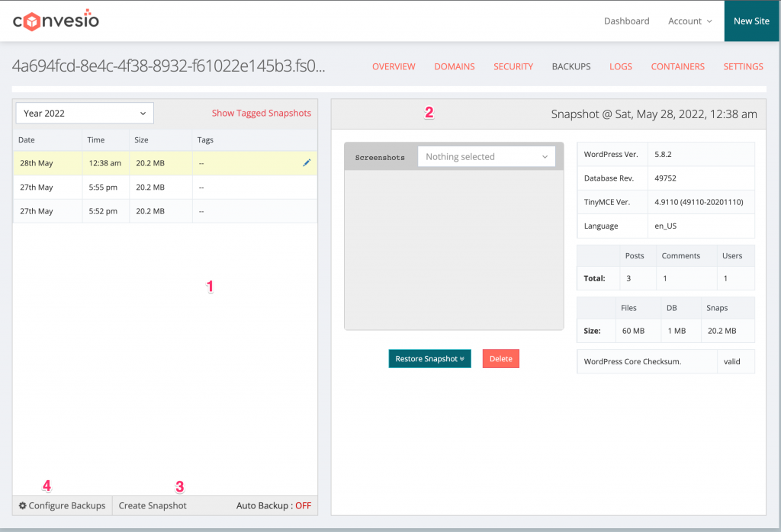Open the Domains tab

click(x=455, y=66)
